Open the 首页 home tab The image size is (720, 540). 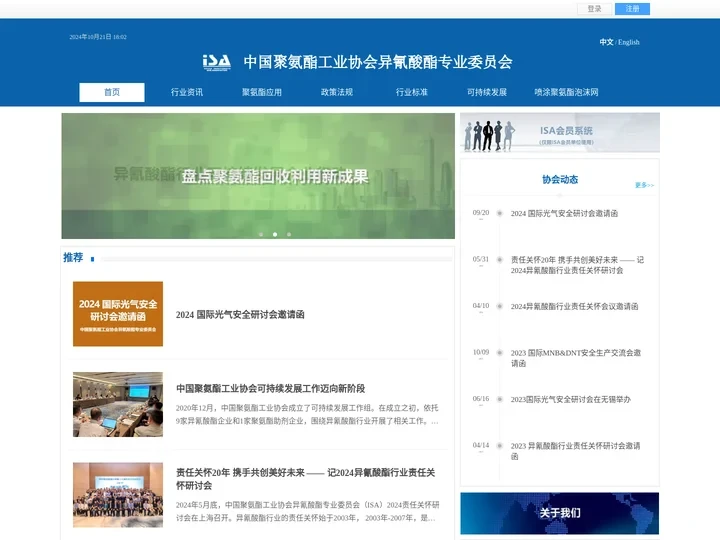(112, 92)
